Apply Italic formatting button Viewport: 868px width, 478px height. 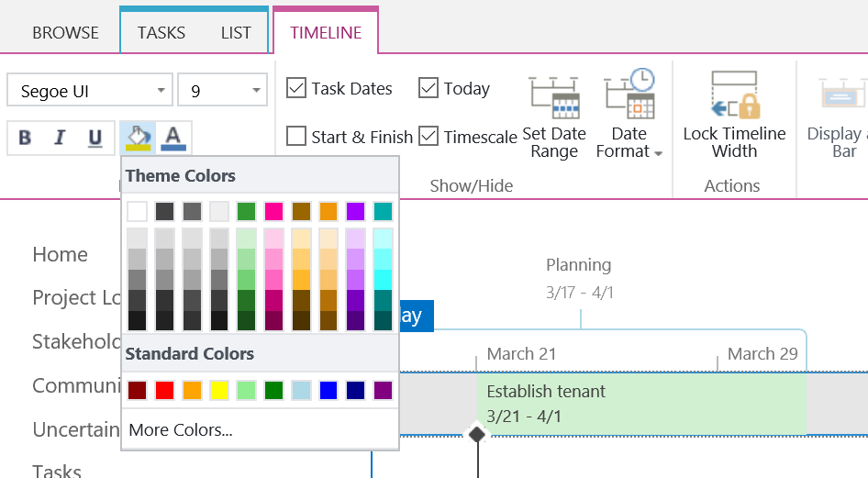tap(61, 138)
